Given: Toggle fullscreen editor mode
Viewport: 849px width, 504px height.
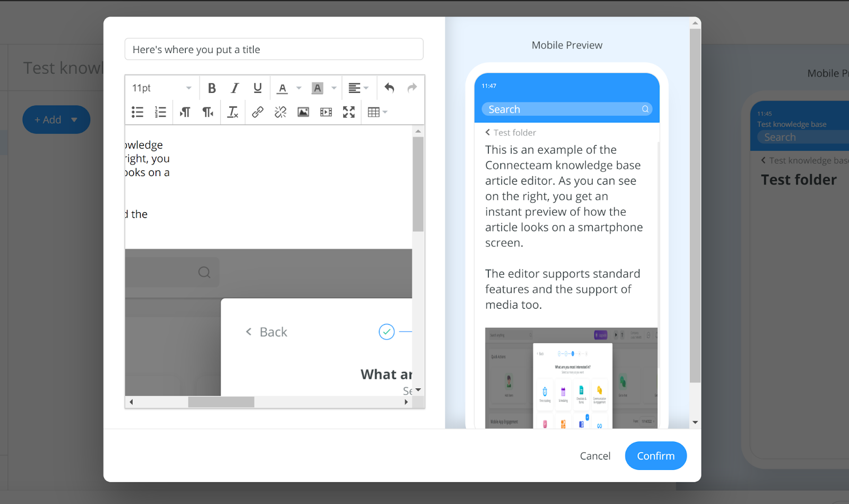Looking at the screenshot, I should coord(349,112).
